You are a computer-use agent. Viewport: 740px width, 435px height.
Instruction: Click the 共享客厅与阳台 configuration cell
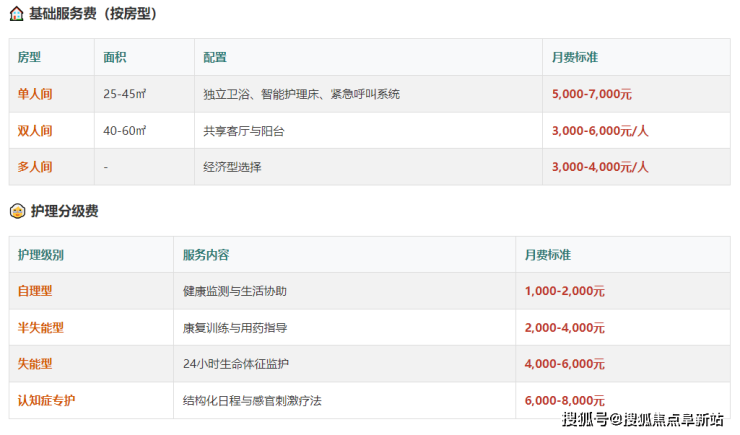(244, 131)
